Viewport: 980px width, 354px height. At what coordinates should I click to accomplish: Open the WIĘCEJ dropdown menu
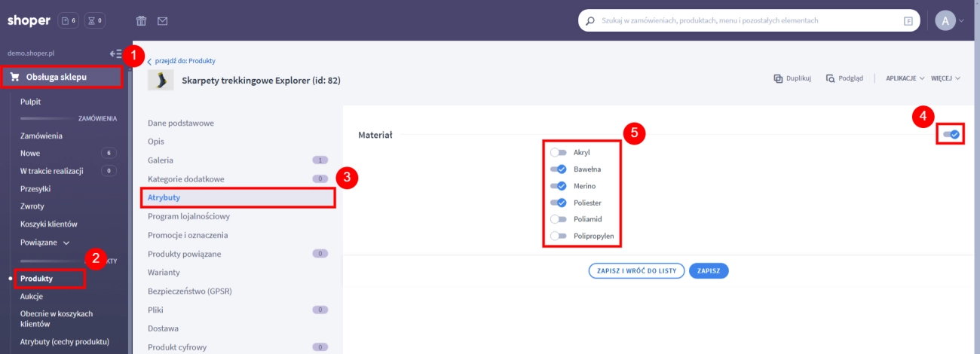(x=945, y=78)
